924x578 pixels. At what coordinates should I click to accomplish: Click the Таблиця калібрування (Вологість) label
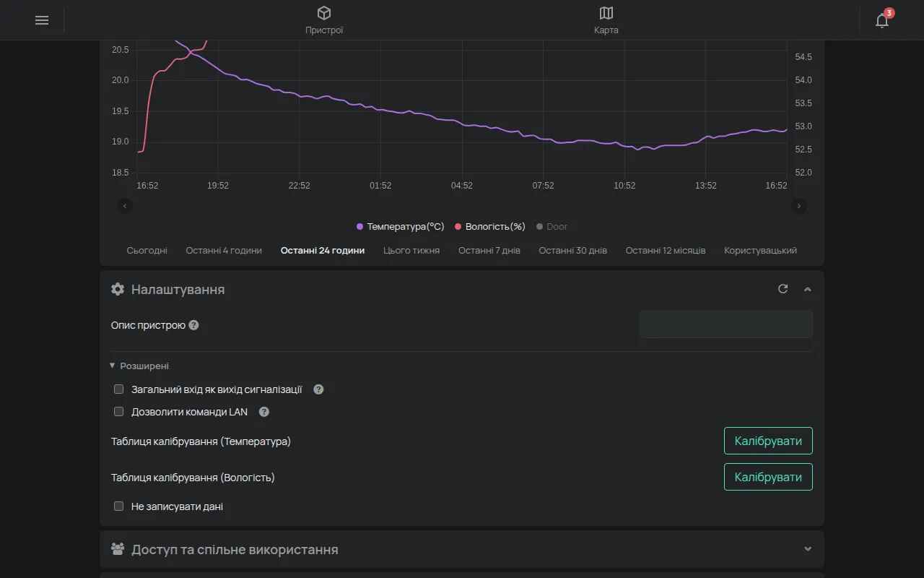tap(193, 477)
